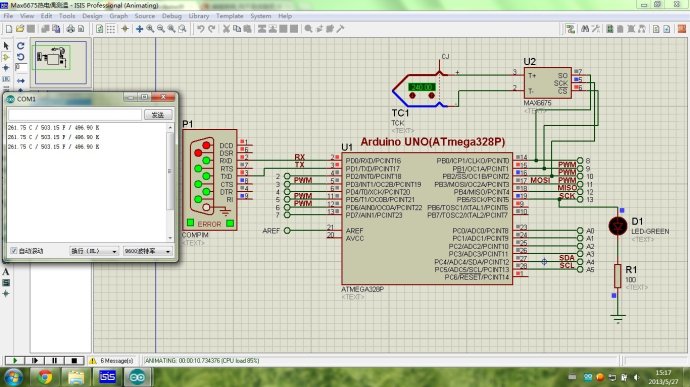The height and width of the screenshot is (387, 690).
Task: Stop the running simulation
Action: (74, 361)
